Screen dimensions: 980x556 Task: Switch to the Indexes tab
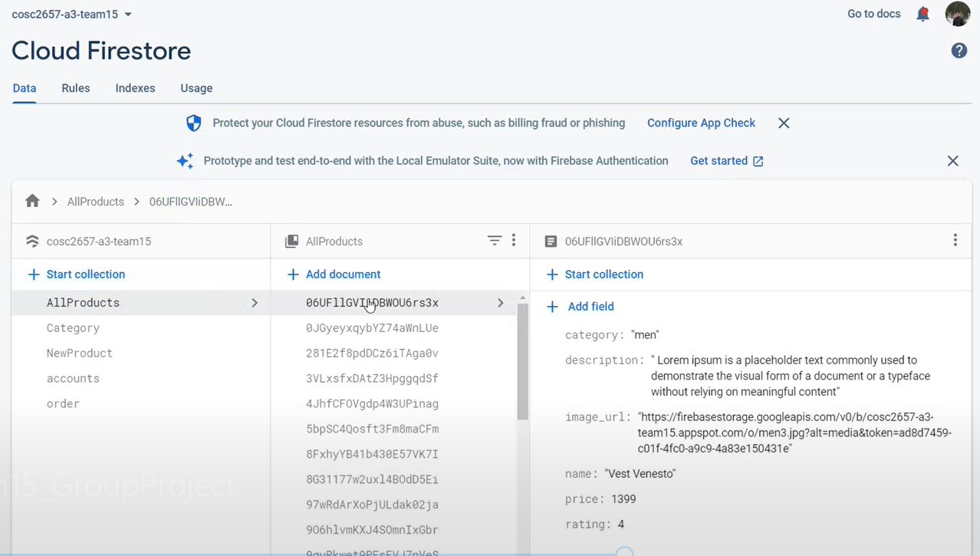coord(136,88)
